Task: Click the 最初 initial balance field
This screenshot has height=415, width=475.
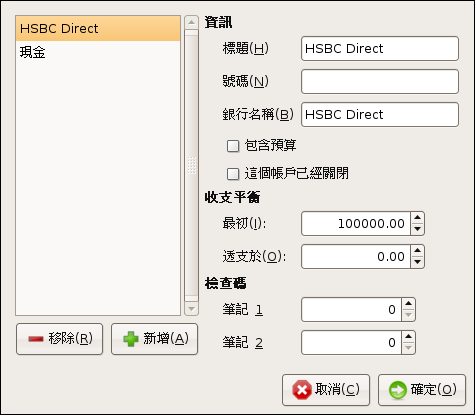Action: pyautogui.click(x=356, y=223)
